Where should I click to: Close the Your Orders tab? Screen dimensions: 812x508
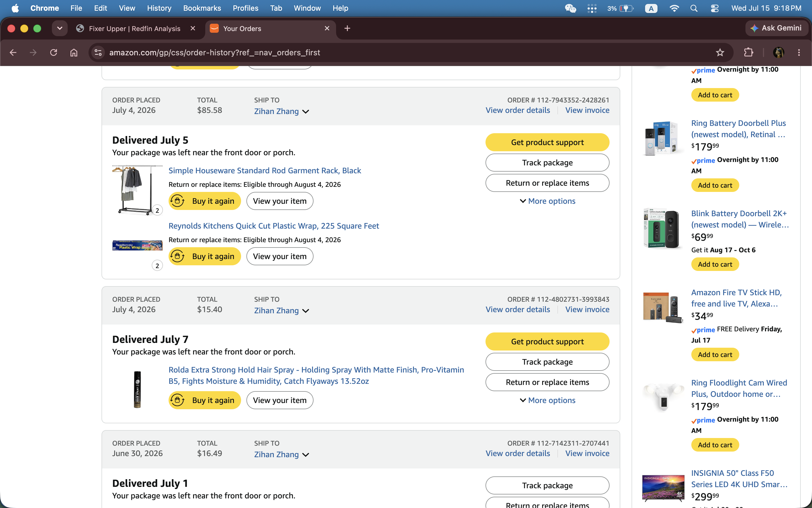tap(327, 29)
